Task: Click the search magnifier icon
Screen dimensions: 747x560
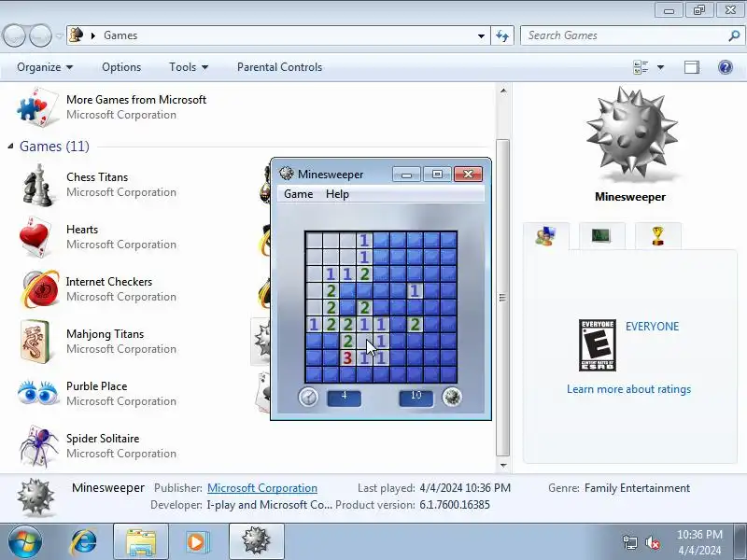Action: click(734, 35)
